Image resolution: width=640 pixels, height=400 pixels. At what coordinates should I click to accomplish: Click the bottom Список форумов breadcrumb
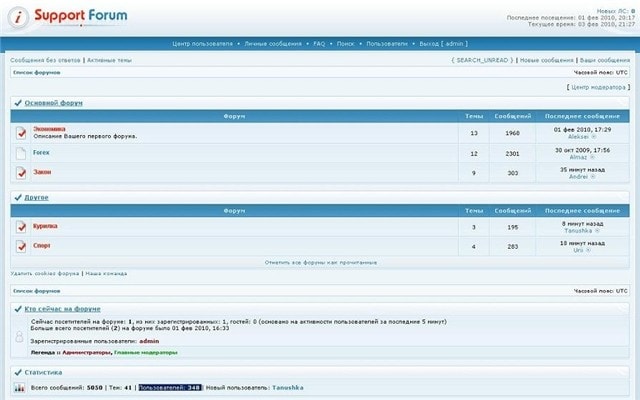click(37, 291)
